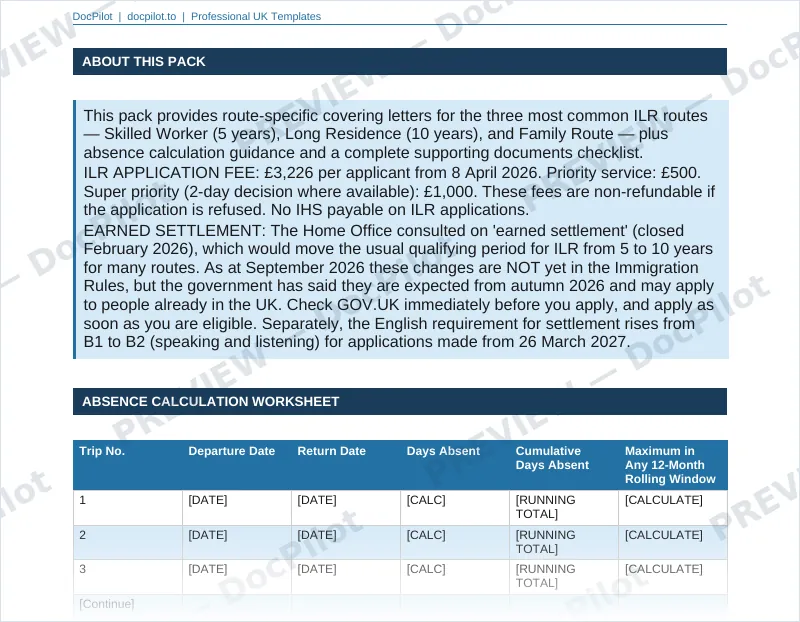800x622 pixels.
Task: Click the [Continue] placeholder row
Action: pyautogui.click(x=401, y=604)
